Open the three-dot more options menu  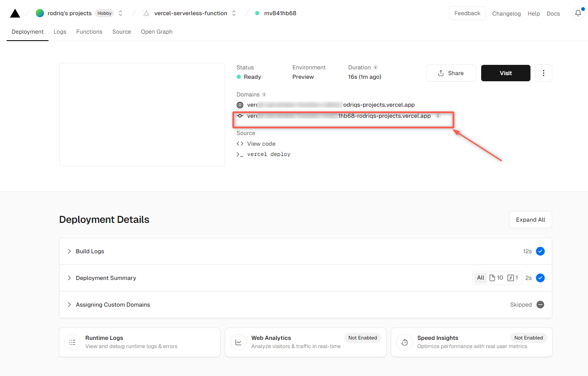tap(543, 73)
